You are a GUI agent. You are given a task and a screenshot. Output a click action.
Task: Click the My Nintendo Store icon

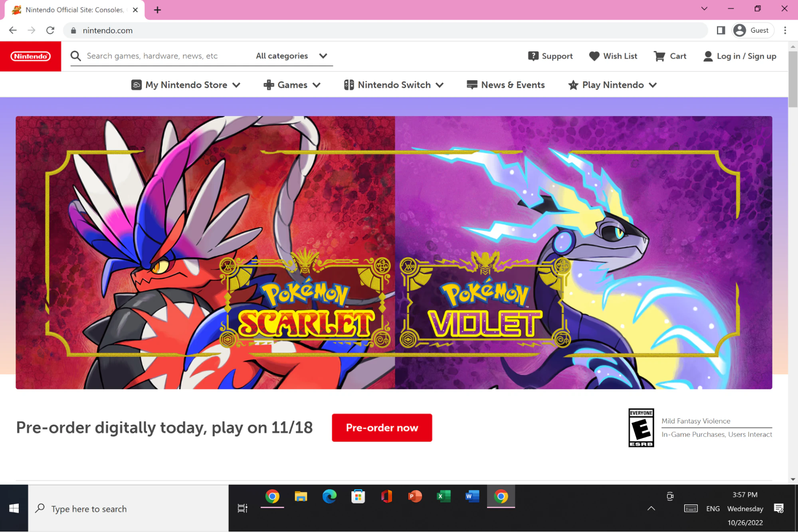coord(136,85)
